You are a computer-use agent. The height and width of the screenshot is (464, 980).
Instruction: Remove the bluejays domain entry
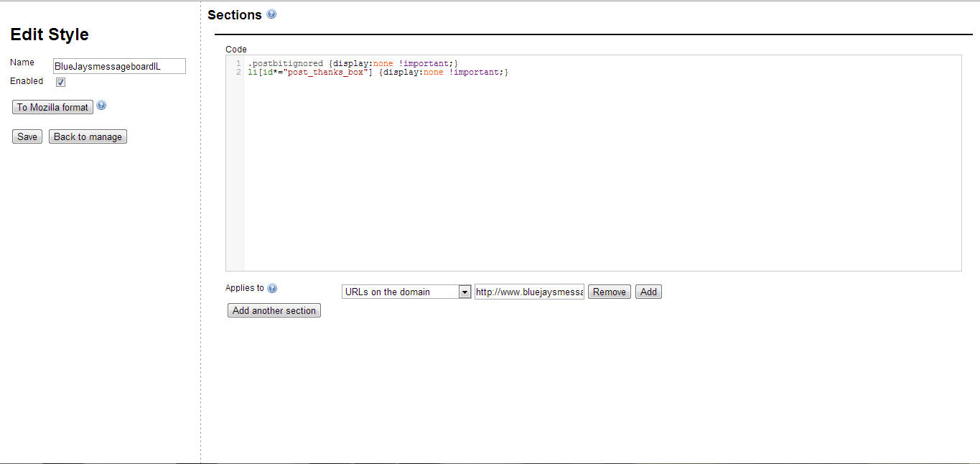[x=609, y=292]
